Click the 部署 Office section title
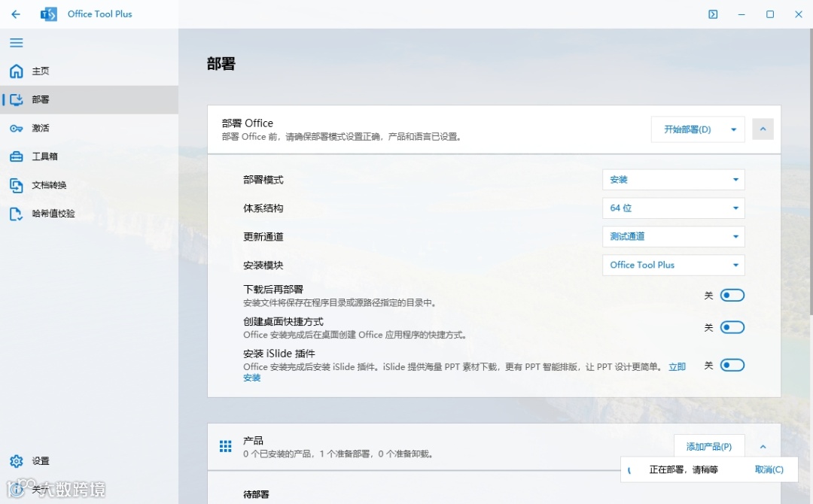 pos(248,123)
